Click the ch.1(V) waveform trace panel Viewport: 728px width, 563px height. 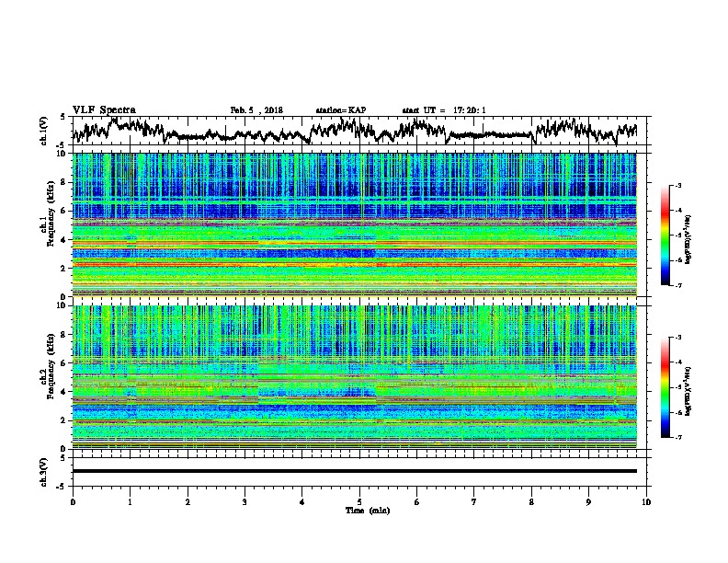pos(361,131)
